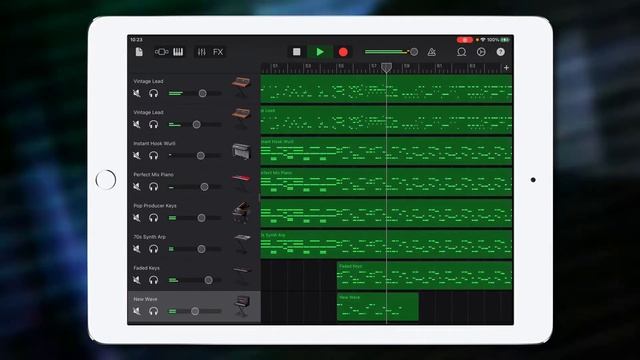Image resolution: width=640 pixels, height=360 pixels.
Task: Mute the topmost Vintage Lead track
Action: (137, 93)
